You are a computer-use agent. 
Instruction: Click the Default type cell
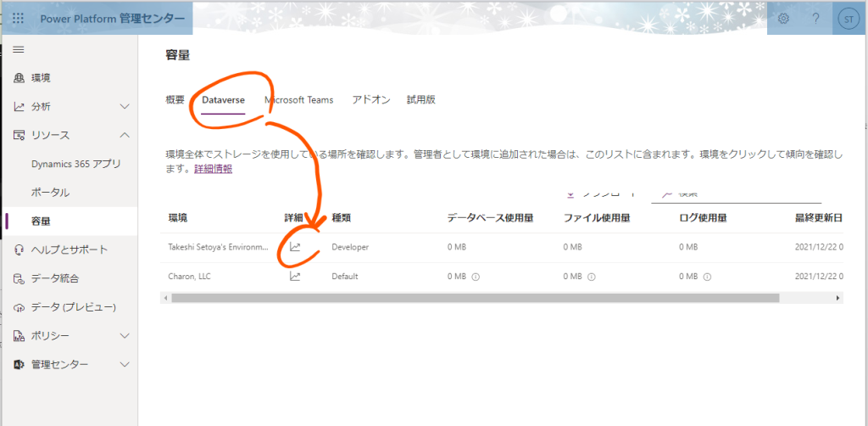tap(345, 276)
